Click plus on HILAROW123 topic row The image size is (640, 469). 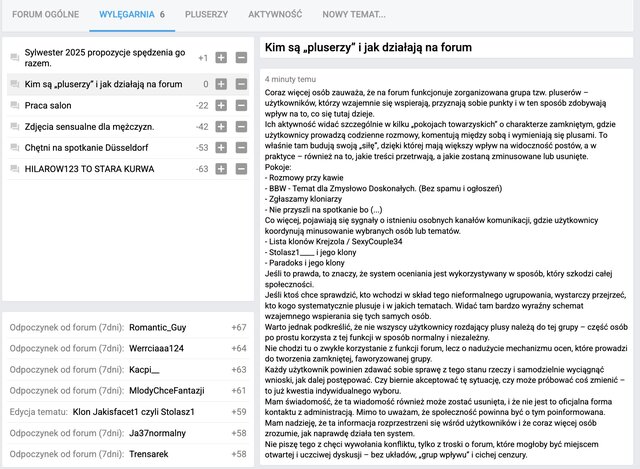point(222,170)
